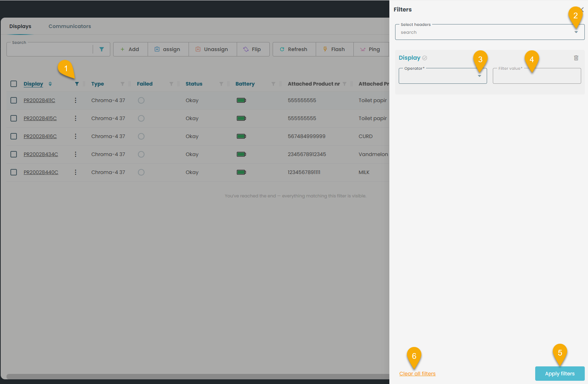This screenshot has width=588, height=384.
Task: Click the battery icon for PR20028411C
Action: [241, 100]
